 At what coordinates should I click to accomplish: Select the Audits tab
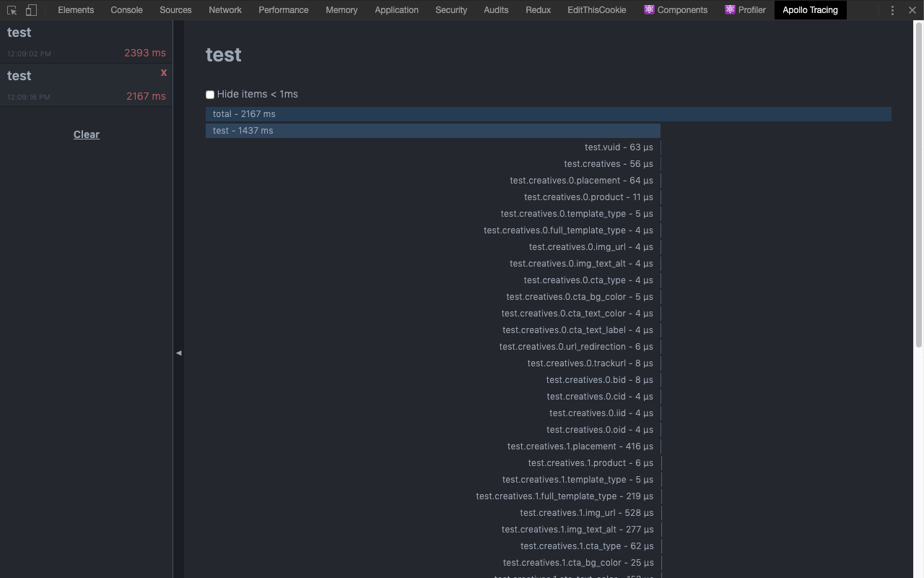[x=496, y=10]
